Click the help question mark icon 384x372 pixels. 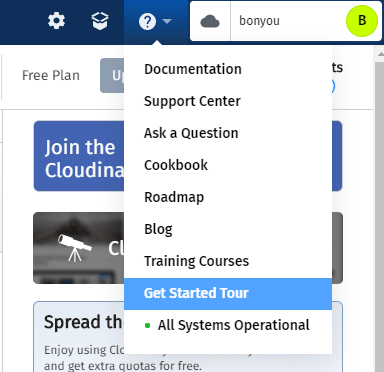(x=147, y=22)
